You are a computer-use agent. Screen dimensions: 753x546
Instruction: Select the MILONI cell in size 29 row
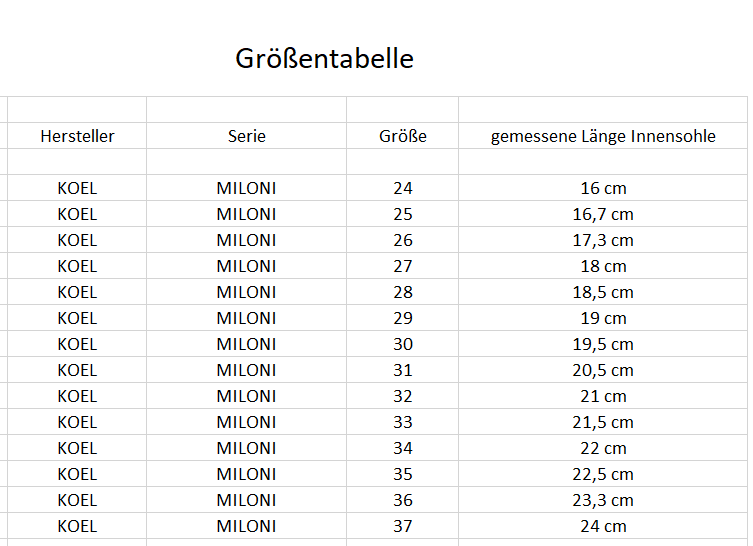246,318
